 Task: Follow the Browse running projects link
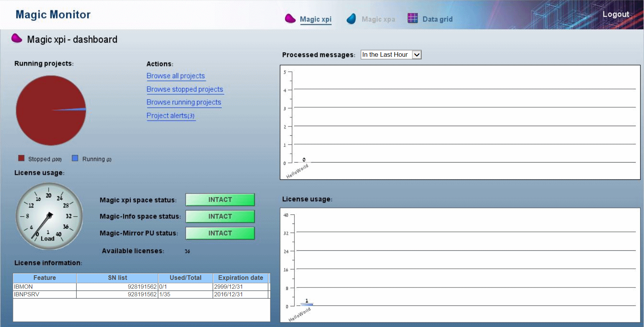pos(184,102)
